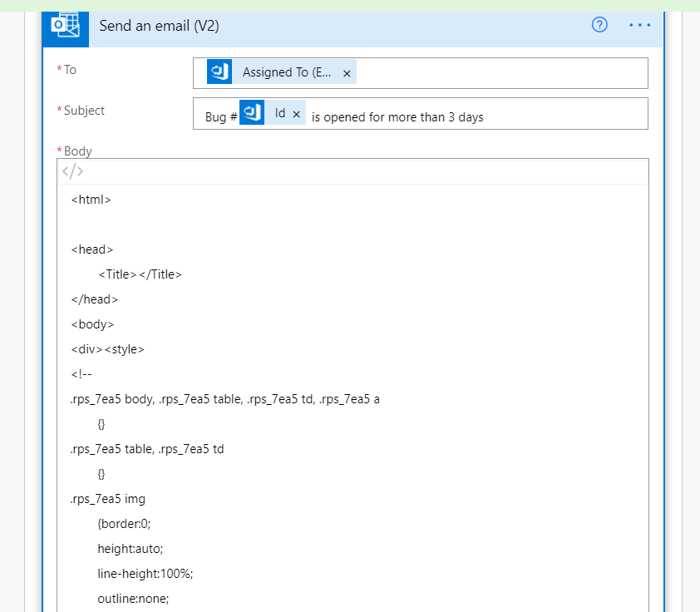This screenshot has width=700, height=612.
Task: Open the three-dot action menu
Action: pyautogui.click(x=639, y=25)
